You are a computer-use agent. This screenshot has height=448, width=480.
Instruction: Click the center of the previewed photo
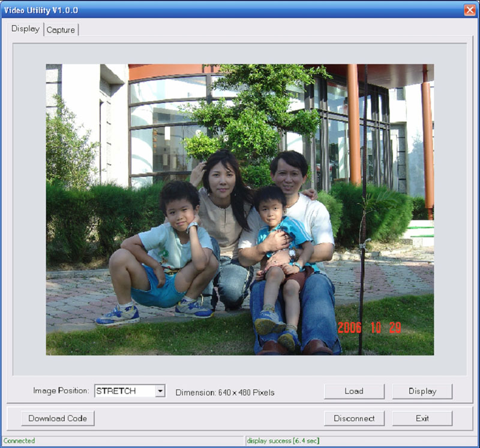[x=240, y=210]
